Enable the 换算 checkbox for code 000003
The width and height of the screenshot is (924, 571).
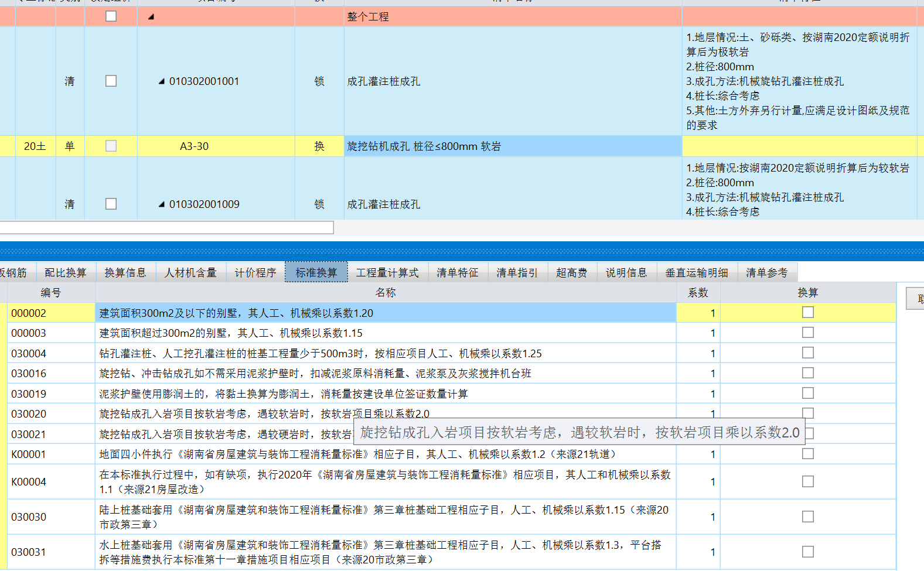808,333
